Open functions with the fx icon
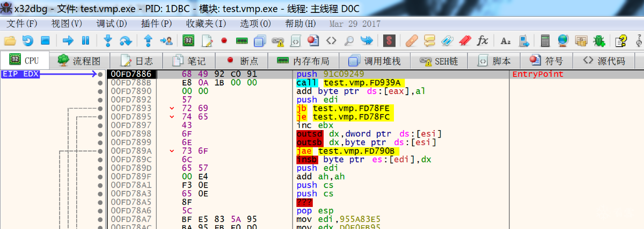Viewport: 644px width, 229px height. [483, 40]
